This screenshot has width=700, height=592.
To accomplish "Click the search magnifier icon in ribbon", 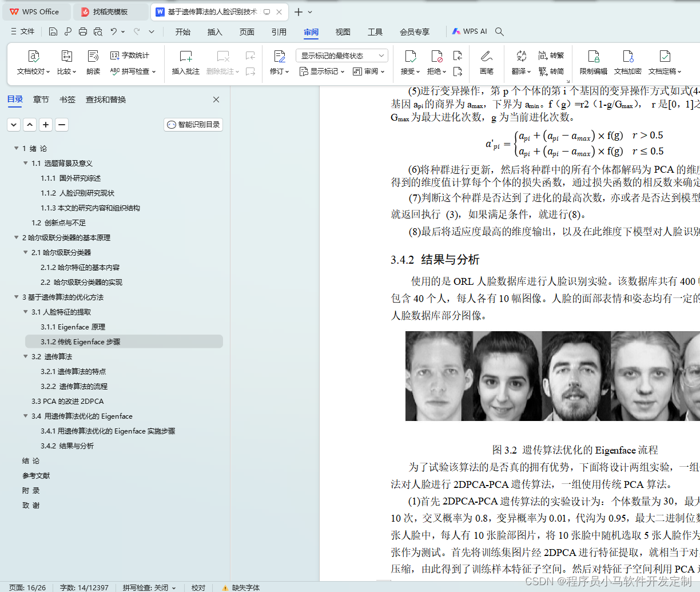I will [x=499, y=31].
